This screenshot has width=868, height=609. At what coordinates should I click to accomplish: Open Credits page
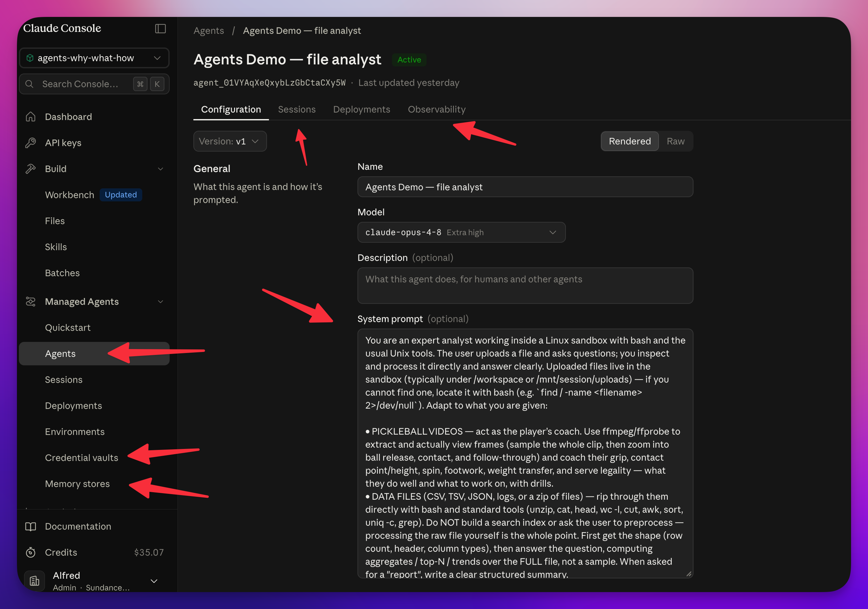(94, 552)
